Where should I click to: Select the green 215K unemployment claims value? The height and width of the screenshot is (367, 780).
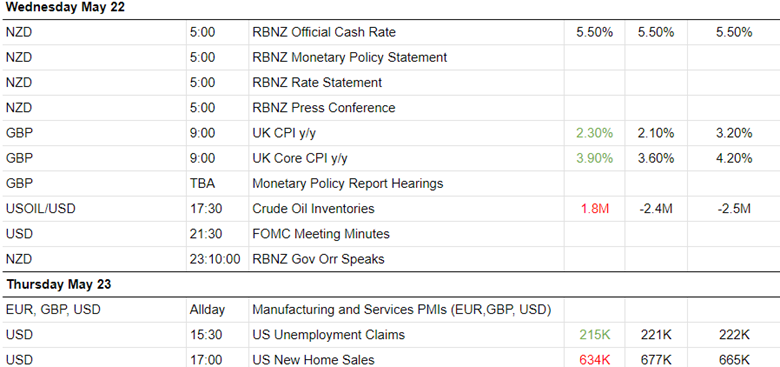(594, 335)
